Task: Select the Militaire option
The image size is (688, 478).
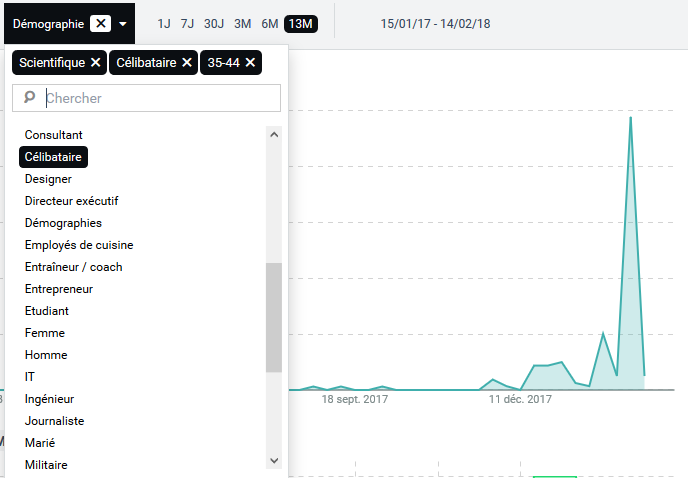Action: pos(46,465)
